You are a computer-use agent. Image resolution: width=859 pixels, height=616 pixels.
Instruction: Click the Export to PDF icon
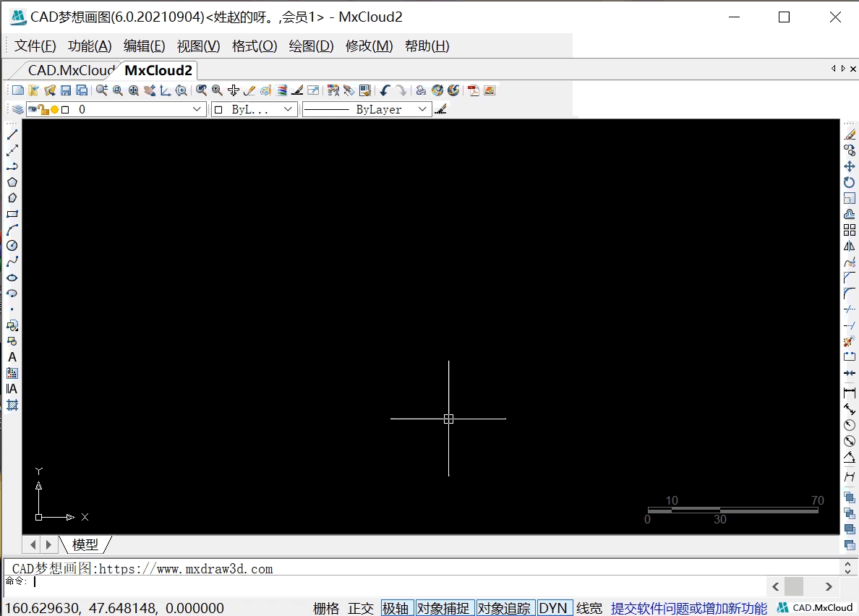tap(474, 90)
